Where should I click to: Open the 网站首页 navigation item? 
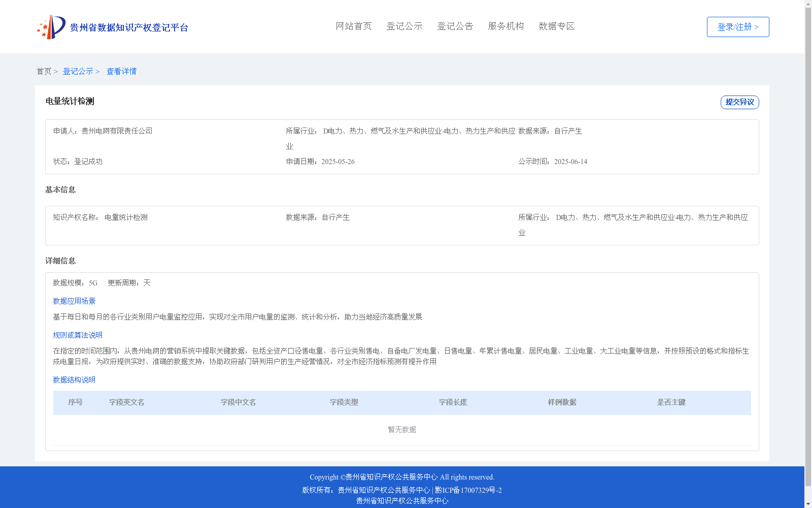coord(354,26)
